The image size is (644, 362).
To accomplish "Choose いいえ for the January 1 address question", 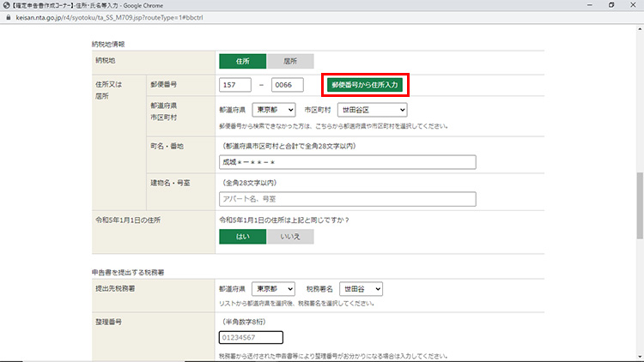I will click(290, 237).
